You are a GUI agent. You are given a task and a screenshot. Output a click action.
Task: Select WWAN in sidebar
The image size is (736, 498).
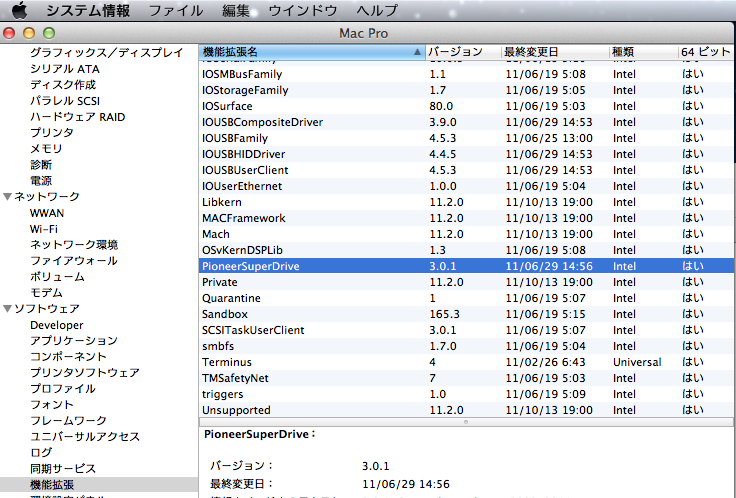(x=47, y=213)
